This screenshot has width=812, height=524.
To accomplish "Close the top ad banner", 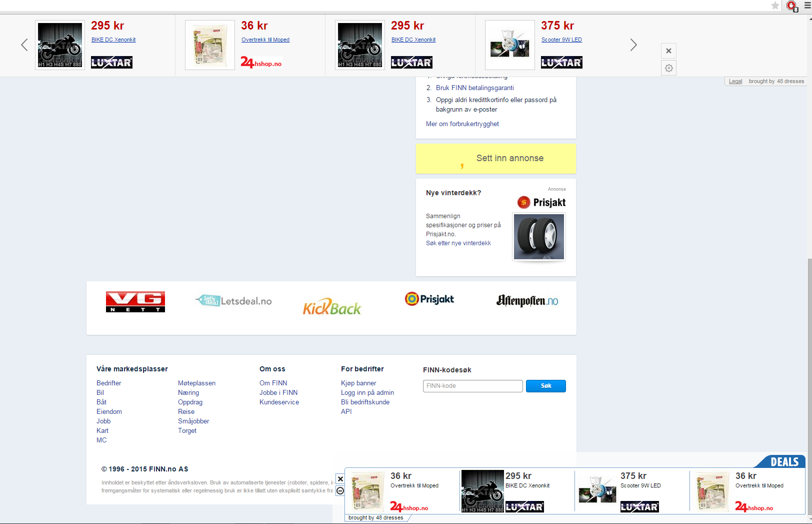I will click(x=668, y=51).
